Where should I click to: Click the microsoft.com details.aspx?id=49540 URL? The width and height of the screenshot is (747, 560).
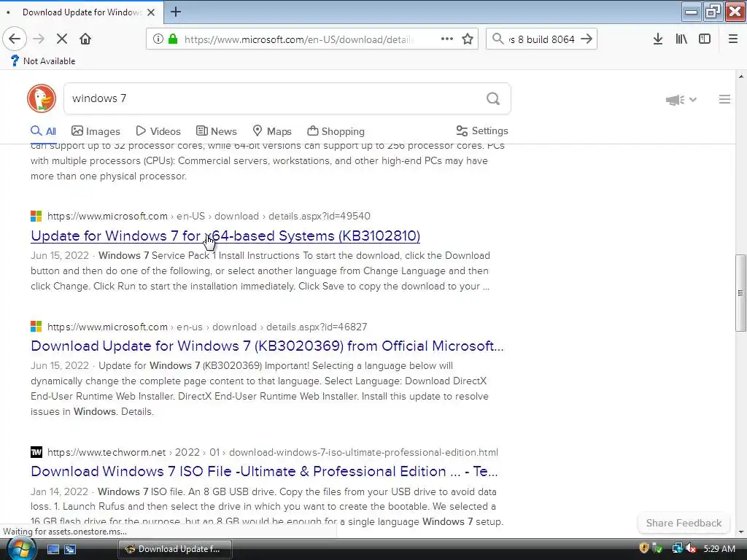click(x=209, y=216)
